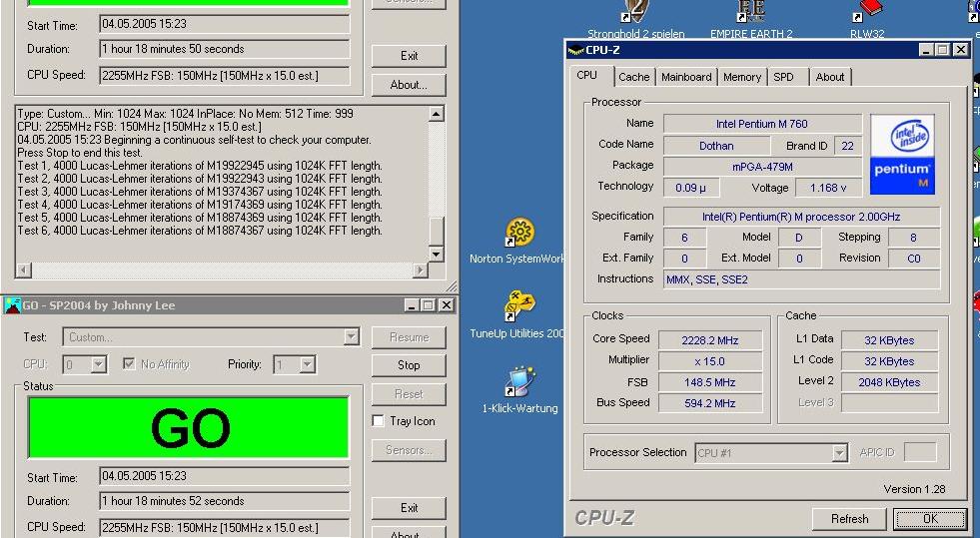
Task: Click log line Test 6 M18874367
Action: (x=200, y=231)
